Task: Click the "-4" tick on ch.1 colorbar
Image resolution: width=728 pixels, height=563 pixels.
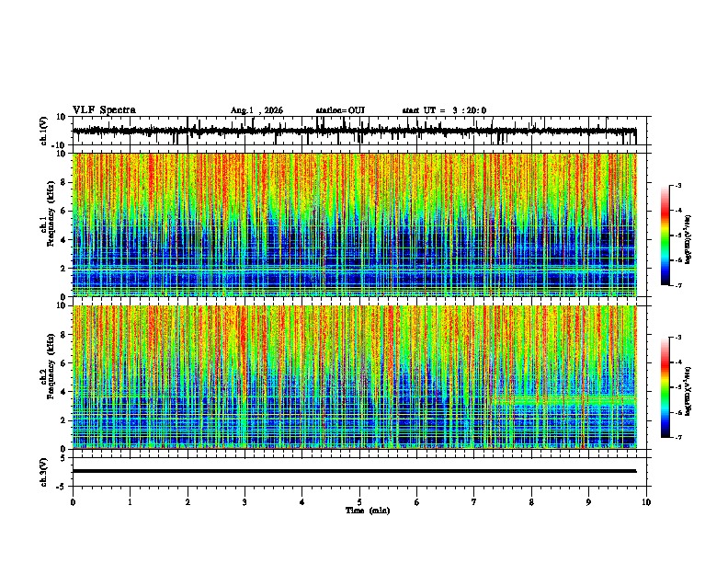Action: pos(677,211)
